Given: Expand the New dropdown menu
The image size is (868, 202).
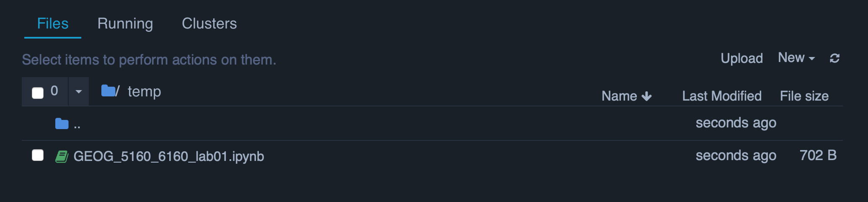Looking at the screenshot, I should point(796,58).
